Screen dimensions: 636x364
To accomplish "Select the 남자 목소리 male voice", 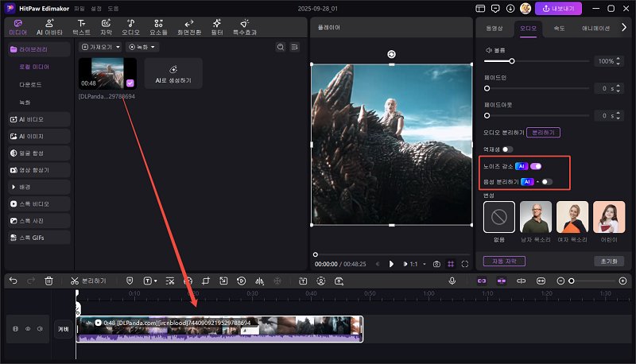I will pyautogui.click(x=535, y=217).
